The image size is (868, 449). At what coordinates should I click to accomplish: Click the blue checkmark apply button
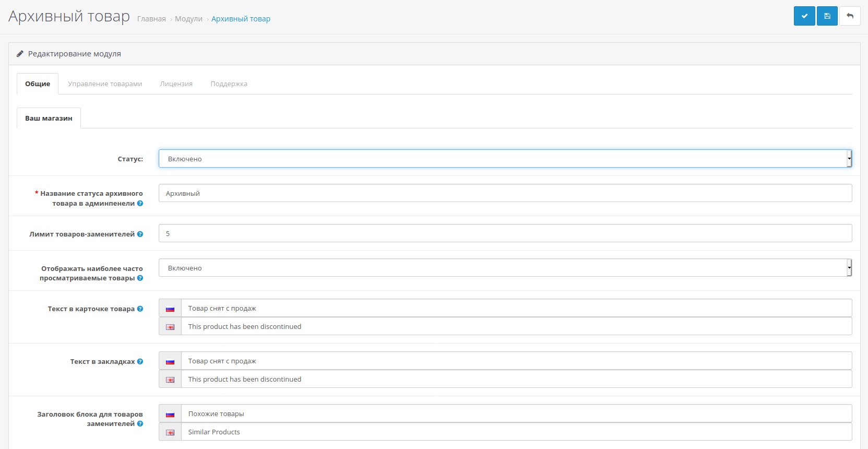[804, 16]
